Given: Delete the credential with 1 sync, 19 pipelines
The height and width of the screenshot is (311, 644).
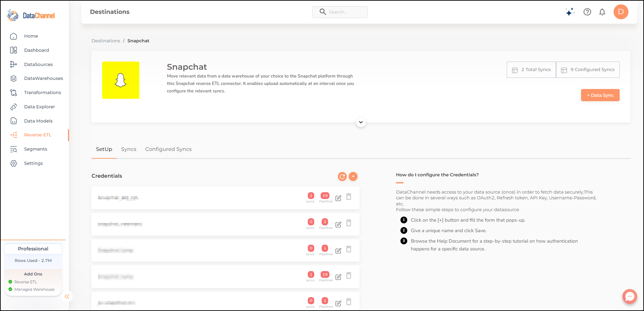Looking at the screenshot, I should [349, 275].
